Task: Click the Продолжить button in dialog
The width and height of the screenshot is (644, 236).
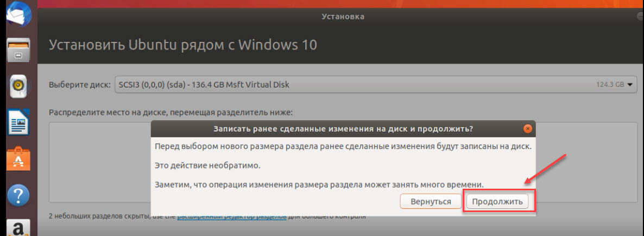Action: click(x=497, y=201)
